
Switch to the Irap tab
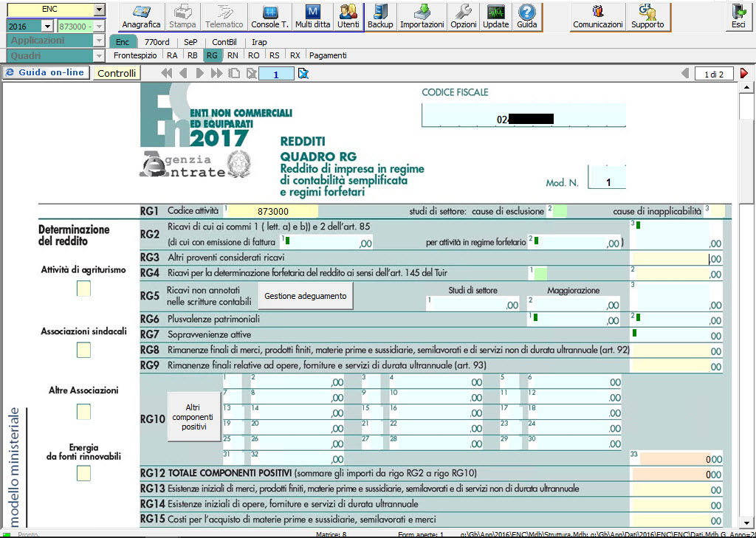click(x=259, y=42)
